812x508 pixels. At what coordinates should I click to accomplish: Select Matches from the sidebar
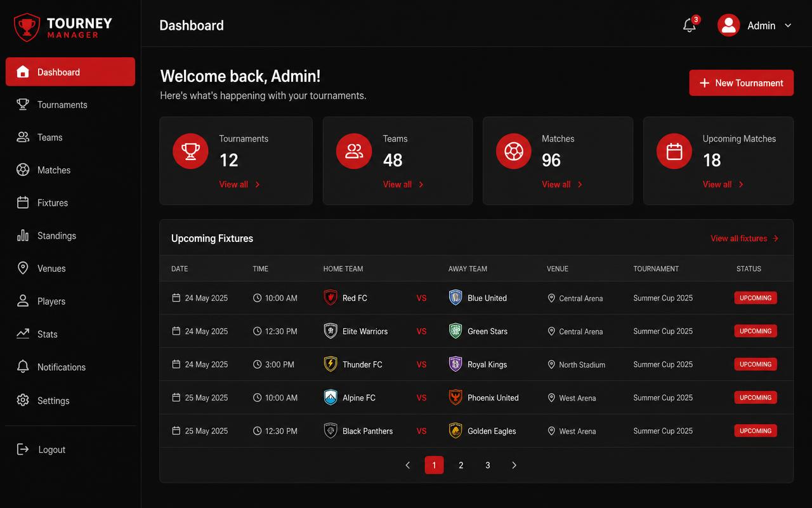(70, 170)
